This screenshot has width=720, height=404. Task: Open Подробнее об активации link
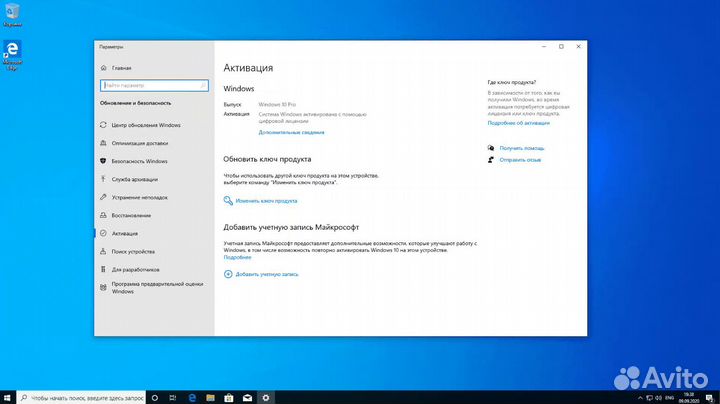[x=518, y=123]
